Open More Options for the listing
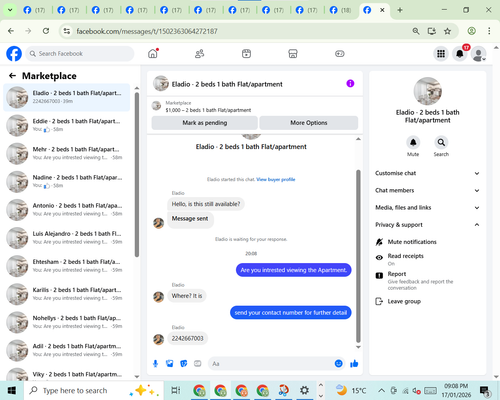The image size is (500, 400). 309,123
